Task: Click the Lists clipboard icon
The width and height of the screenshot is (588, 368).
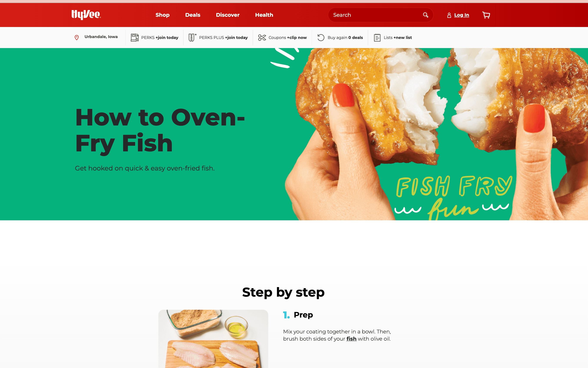Action: point(377,37)
